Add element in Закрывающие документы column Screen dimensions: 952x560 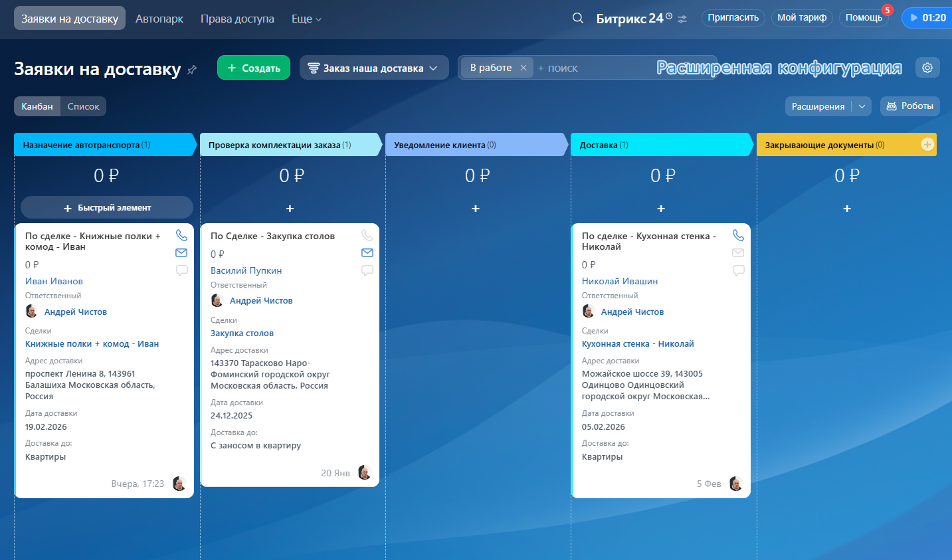point(847,209)
